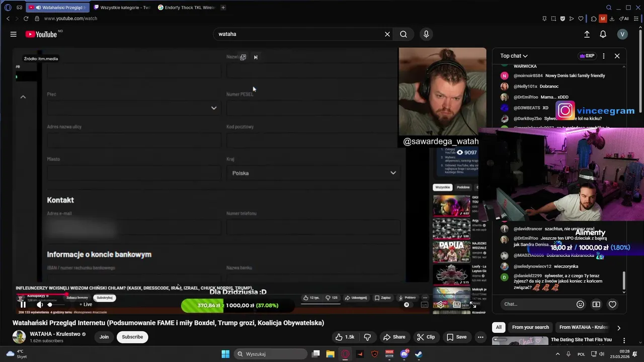
Task: Mute the video player volume
Action: coord(40,305)
